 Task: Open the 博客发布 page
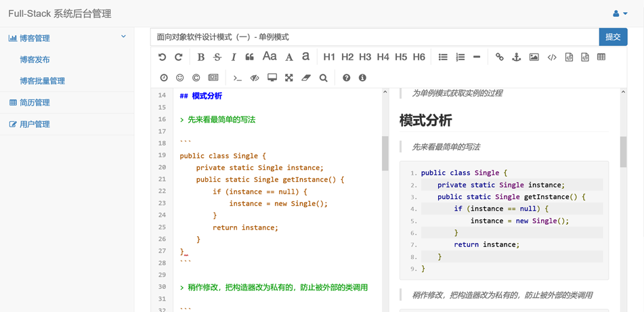point(35,60)
